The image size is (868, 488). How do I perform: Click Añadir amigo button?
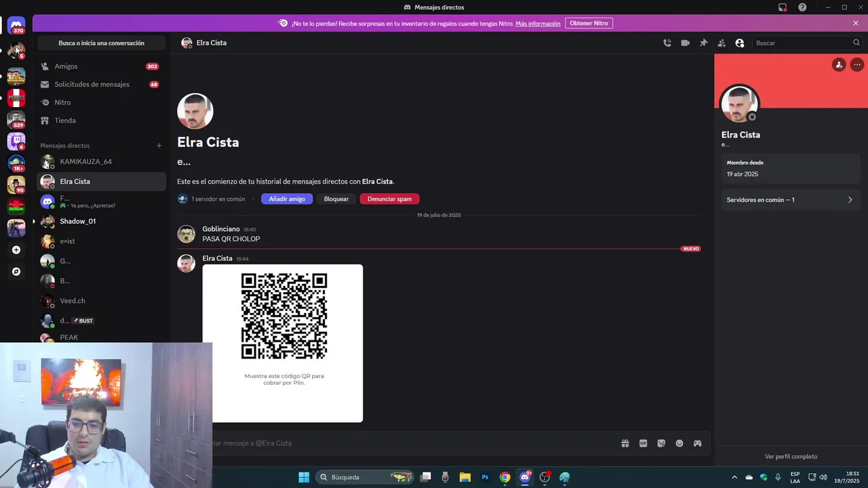point(287,199)
